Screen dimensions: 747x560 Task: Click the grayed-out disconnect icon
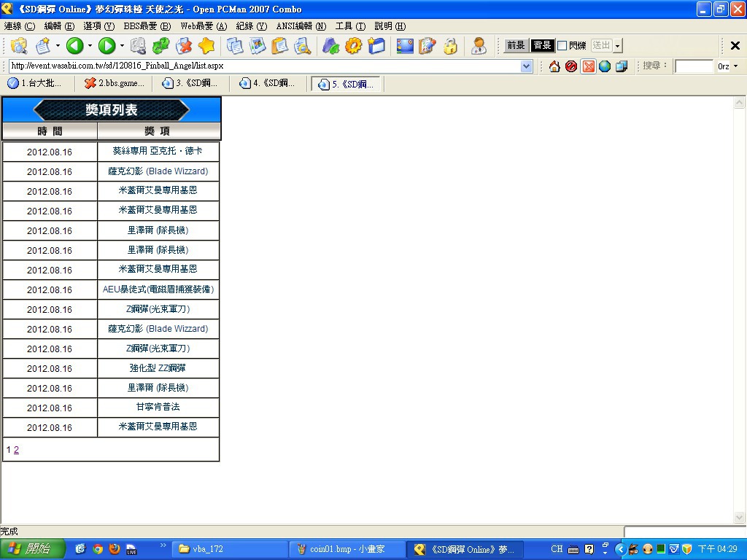click(138, 46)
